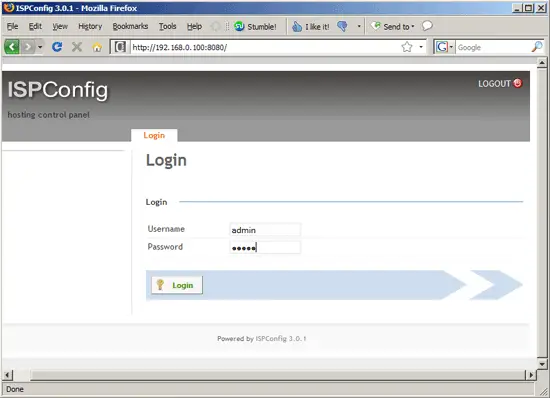550x398 pixels.
Task: Open the Tools menu
Action: pos(167,26)
